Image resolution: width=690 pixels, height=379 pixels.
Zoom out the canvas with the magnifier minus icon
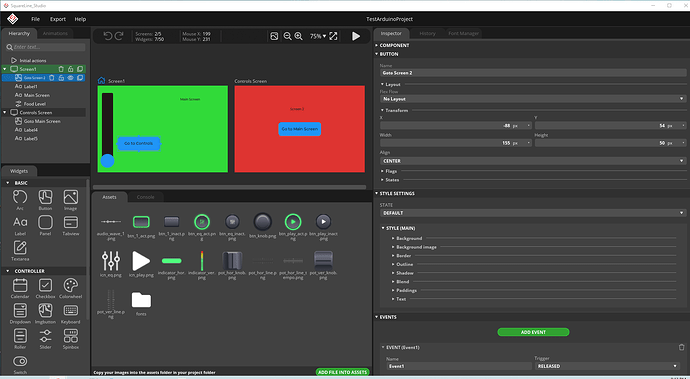coord(287,36)
